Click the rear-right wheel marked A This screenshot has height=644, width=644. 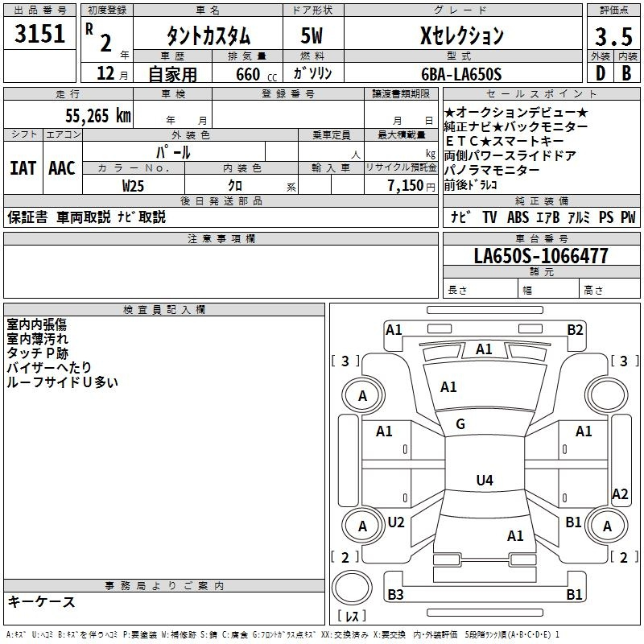(x=608, y=526)
